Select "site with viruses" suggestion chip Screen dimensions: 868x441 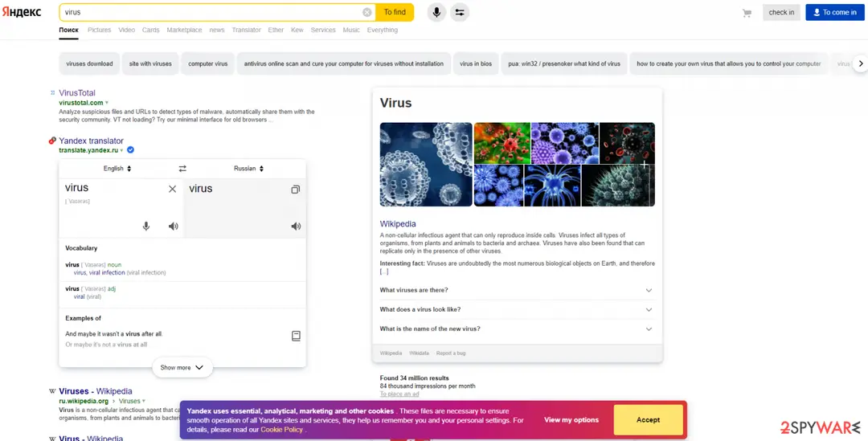150,63
